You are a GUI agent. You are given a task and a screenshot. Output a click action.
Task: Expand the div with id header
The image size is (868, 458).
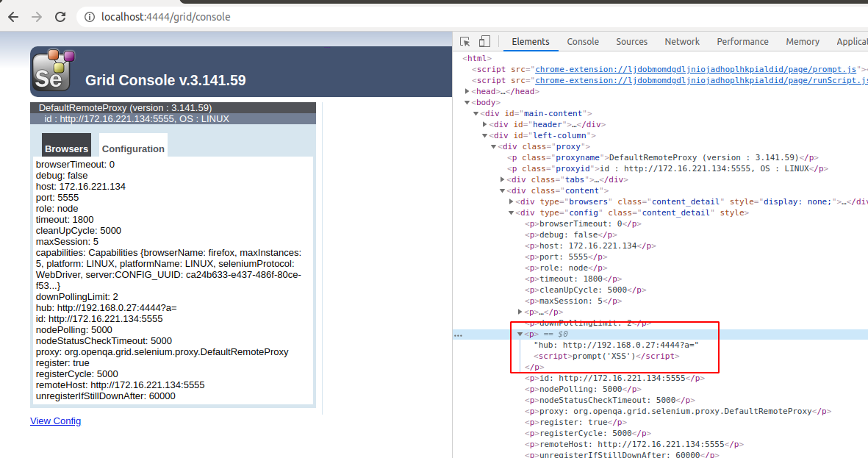[x=484, y=124]
